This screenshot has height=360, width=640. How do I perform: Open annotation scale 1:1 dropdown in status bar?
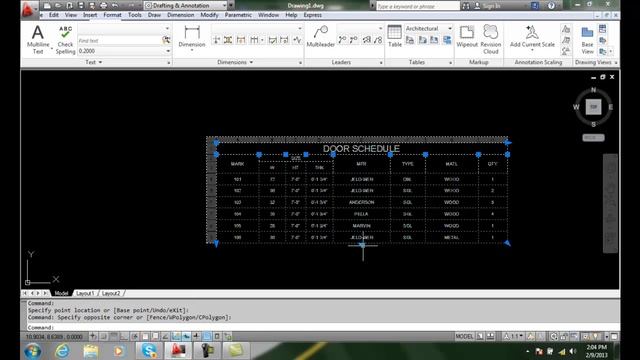point(513,336)
